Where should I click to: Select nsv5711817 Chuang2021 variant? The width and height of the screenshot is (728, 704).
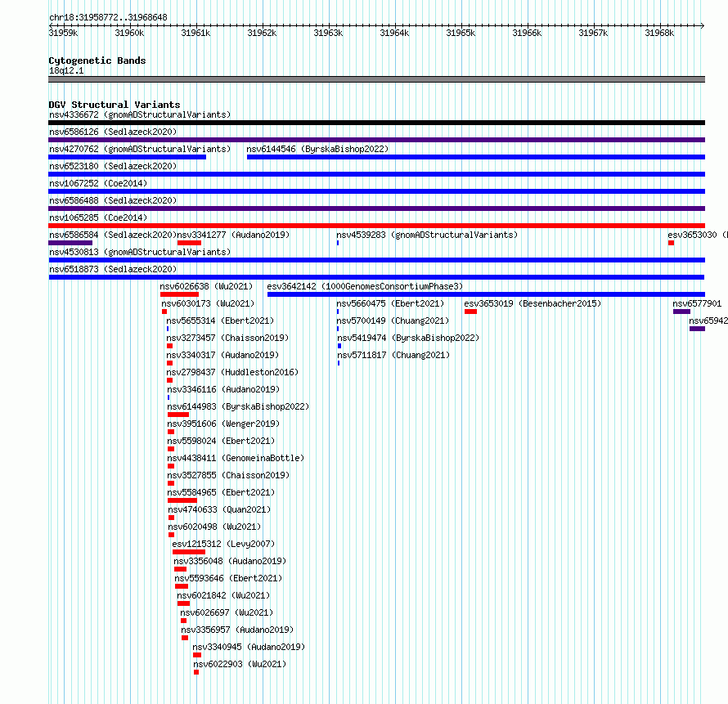coord(393,355)
